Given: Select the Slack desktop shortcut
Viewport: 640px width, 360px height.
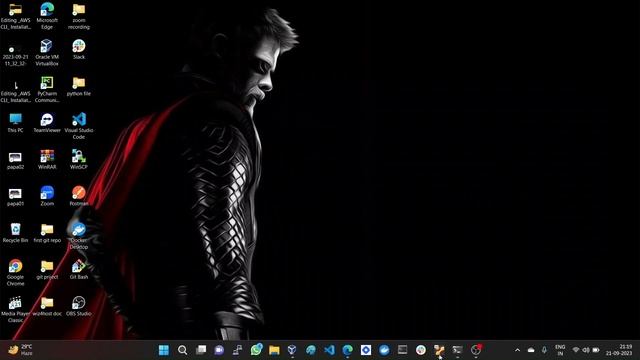Looking at the screenshot, I should click(x=79, y=49).
